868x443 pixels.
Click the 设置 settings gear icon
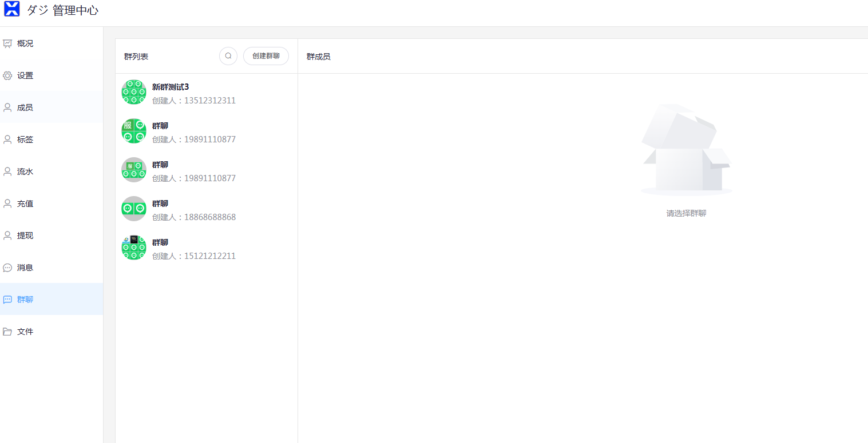pos(7,75)
